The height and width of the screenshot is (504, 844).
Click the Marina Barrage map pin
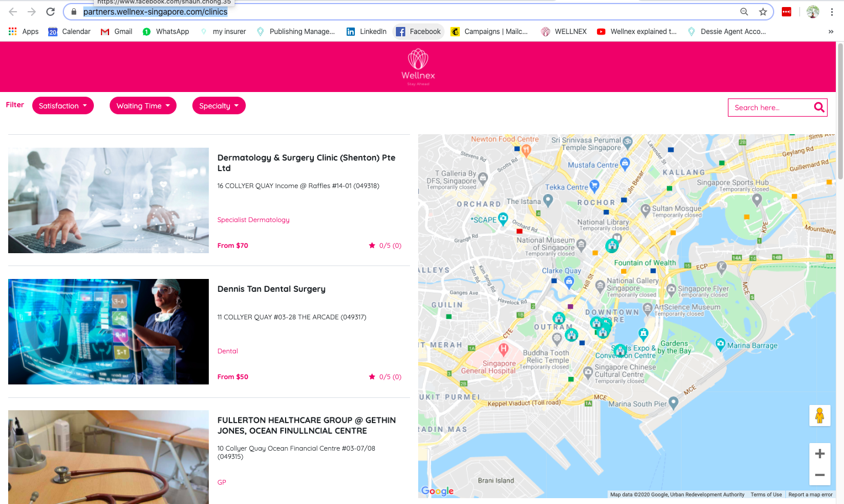coord(720,345)
